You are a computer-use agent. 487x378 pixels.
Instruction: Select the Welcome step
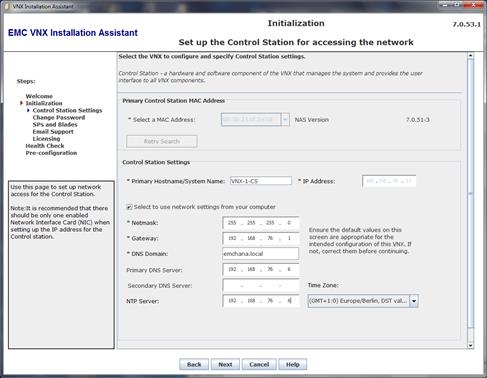click(x=39, y=96)
